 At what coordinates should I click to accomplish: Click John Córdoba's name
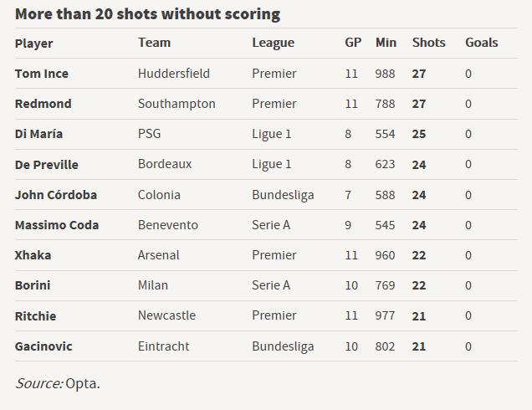point(56,195)
